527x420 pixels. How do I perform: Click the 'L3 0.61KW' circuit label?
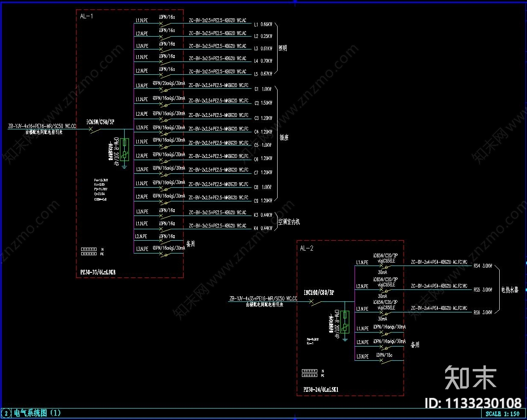[263, 48]
